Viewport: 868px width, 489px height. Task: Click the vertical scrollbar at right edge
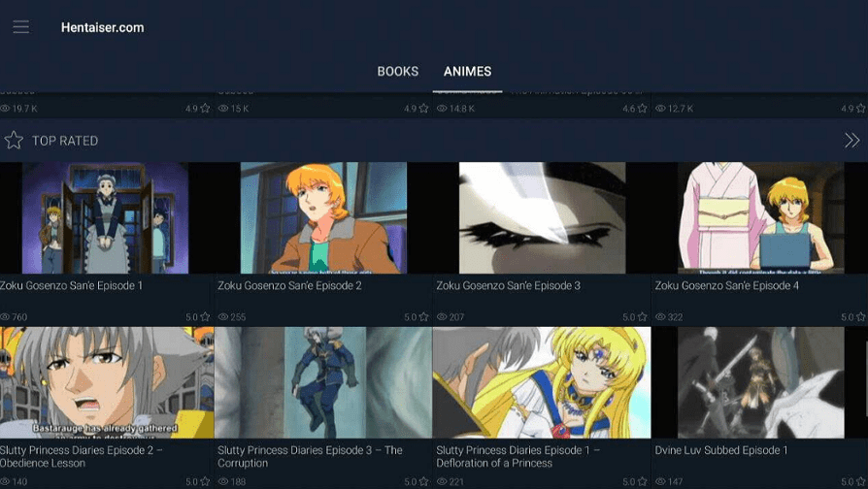tap(866, 379)
